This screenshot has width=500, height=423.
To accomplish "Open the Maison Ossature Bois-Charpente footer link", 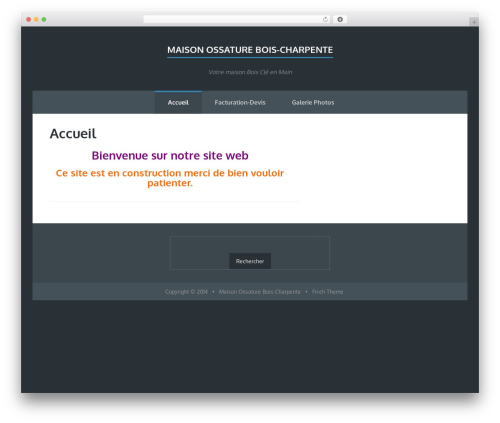I will [x=259, y=292].
